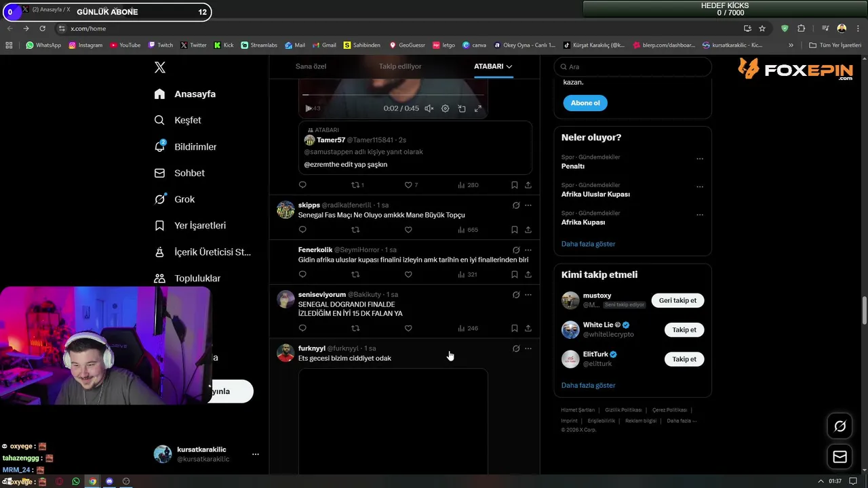Bookmark the Tamer57 post
Screen dimensions: 868x488
pyautogui.click(x=514, y=184)
